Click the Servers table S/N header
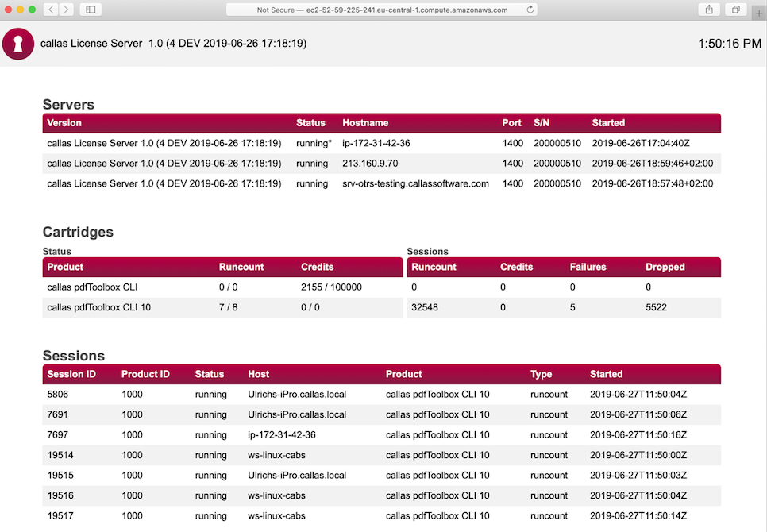767x532 pixels. (541, 123)
